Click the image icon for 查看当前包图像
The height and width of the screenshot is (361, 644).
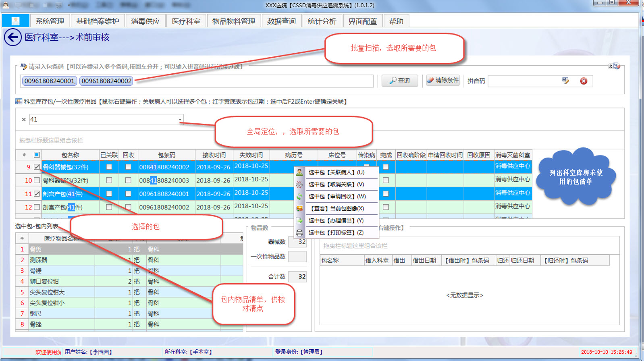pos(299,208)
